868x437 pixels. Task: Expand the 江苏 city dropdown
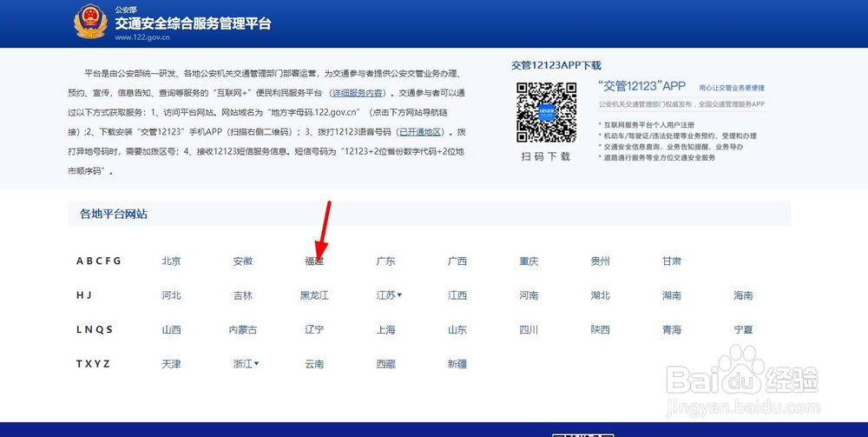coord(389,295)
